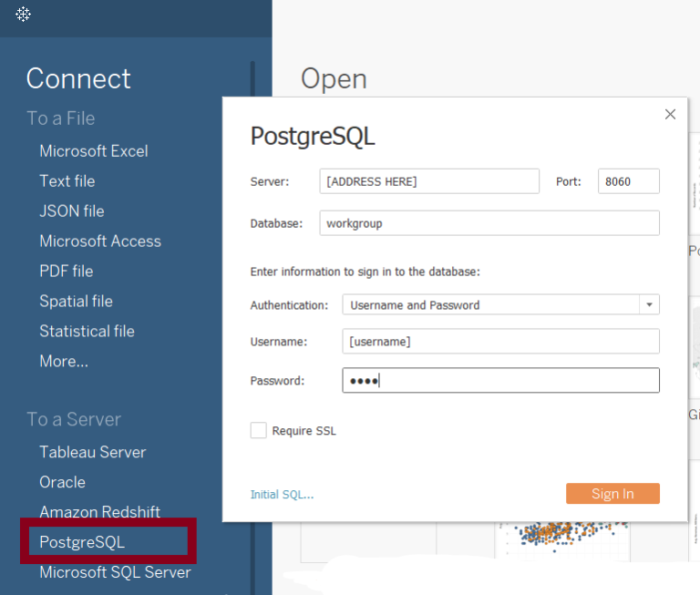This screenshot has width=700, height=595.
Task: Choose Microsoft SQL Server connector
Action: tap(115, 573)
